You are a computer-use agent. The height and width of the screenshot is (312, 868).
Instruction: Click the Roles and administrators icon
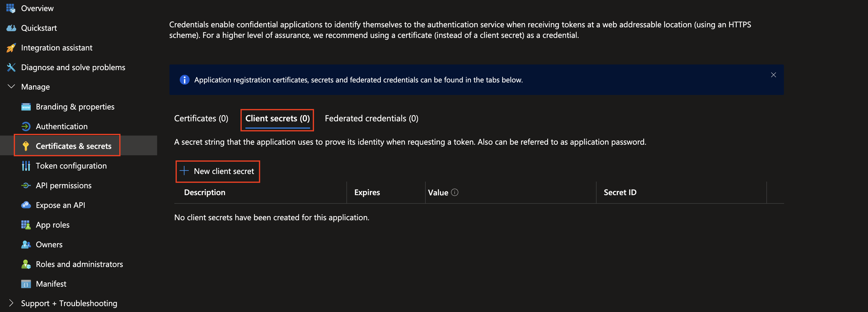click(x=26, y=264)
